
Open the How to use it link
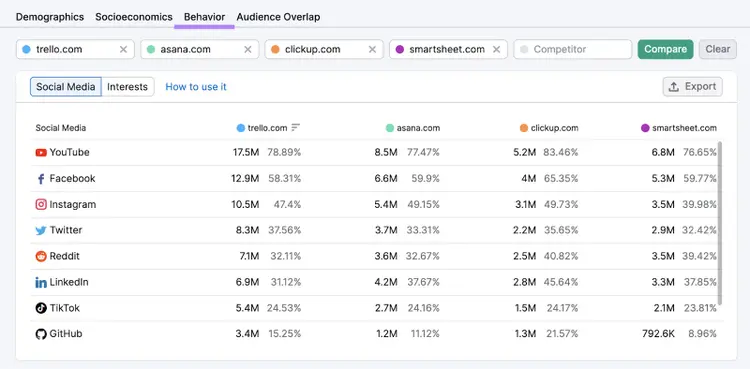196,87
